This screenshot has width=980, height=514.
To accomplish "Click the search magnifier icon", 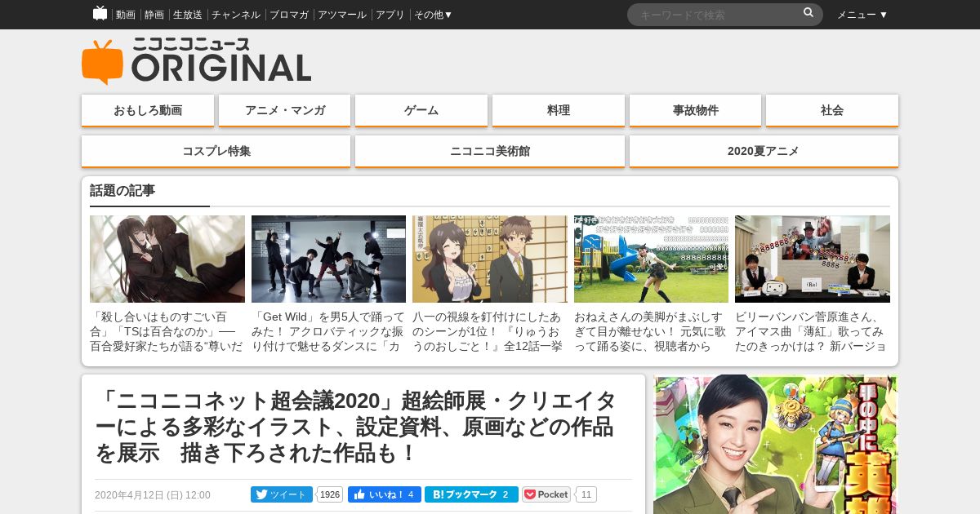I will pos(808,13).
